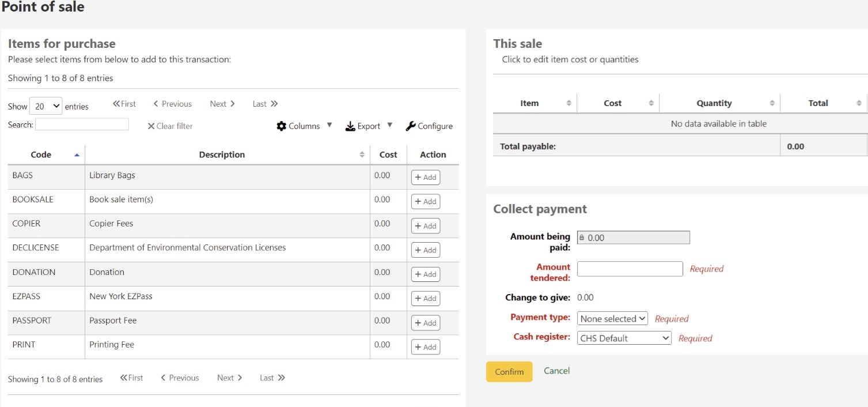The width and height of the screenshot is (868, 407).
Task: Open the Payment type dropdown
Action: coord(612,319)
